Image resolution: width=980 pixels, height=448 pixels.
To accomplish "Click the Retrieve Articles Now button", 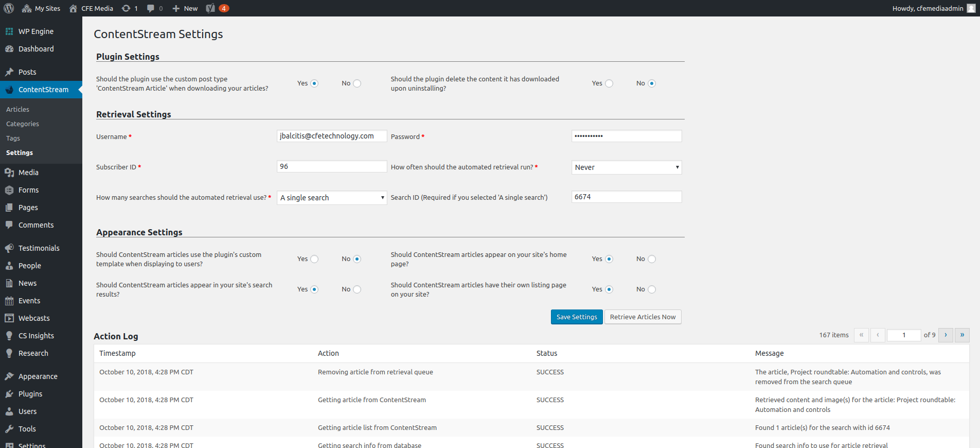I will (x=643, y=317).
